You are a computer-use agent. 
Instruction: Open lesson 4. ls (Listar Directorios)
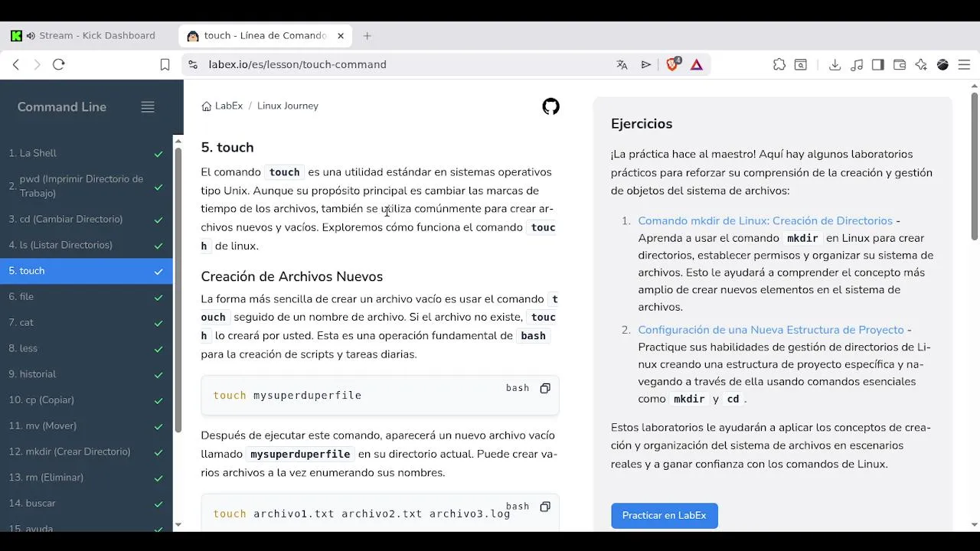86,246
